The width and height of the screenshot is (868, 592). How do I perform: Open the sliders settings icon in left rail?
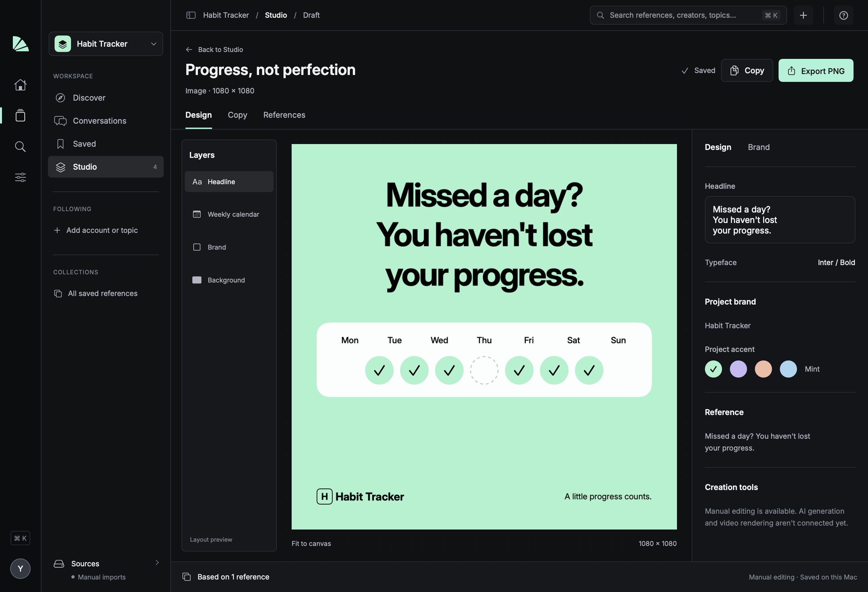[x=20, y=177]
